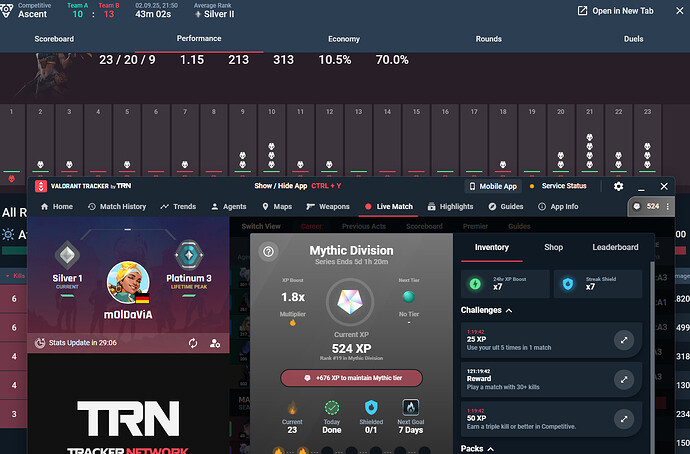
Task: Click the refresh stats icon
Action: 193,343
